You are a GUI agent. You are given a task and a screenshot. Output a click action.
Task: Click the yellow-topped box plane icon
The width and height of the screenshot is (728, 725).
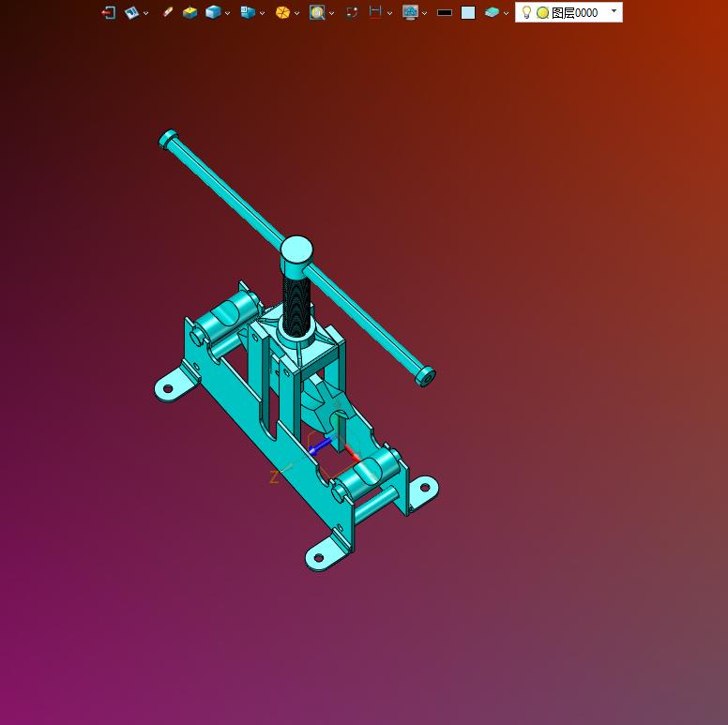tap(190, 12)
